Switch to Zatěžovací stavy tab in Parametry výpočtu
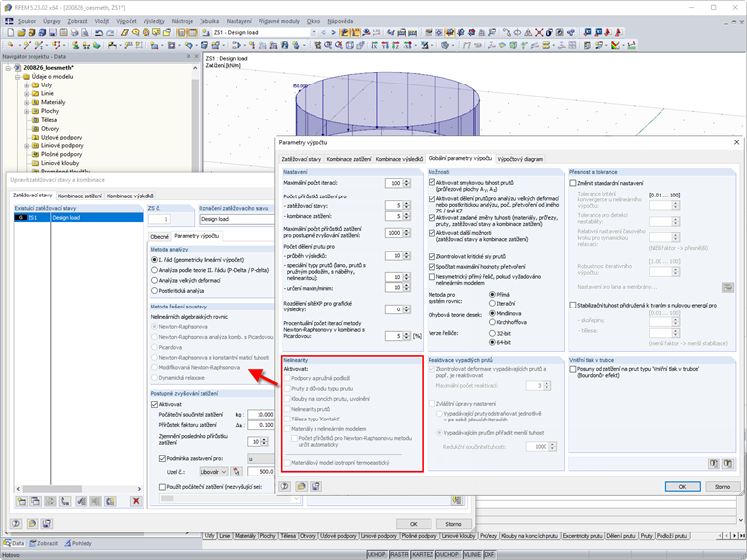The width and height of the screenshot is (747, 560). pyautogui.click(x=301, y=159)
